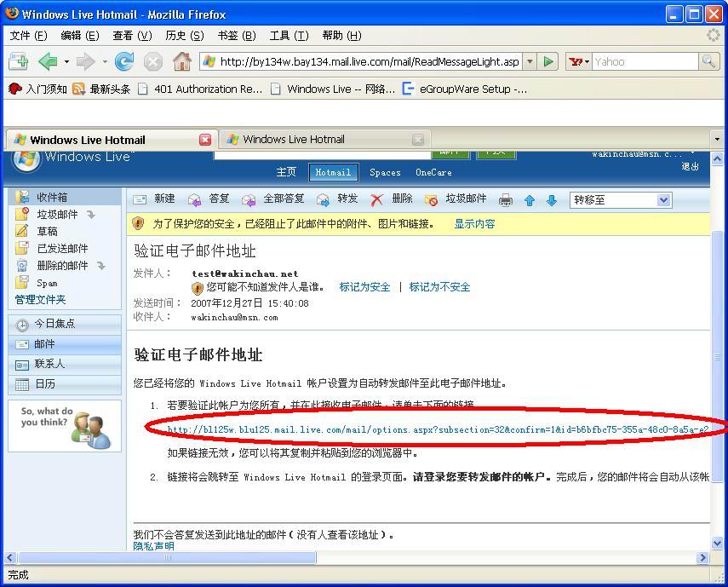
Task: Open 删除的邮件 deleted folder
Action: pyautogui.click(x=62, y=266)
